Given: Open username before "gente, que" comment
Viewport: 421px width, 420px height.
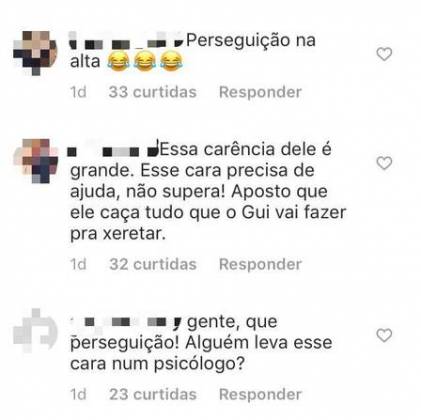Looking at the screenshot, I should click(126, 322).
